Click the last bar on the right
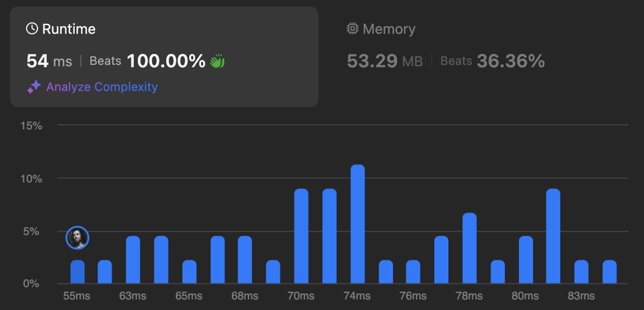Viewport: 644px width, 310px height. coord(609,272)
